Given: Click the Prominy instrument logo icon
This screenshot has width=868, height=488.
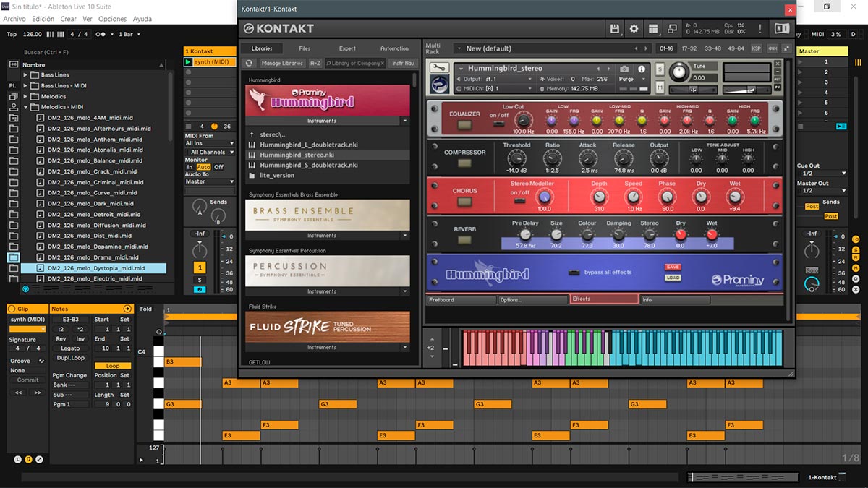Looking at the screenshot, I should tap(438, 85).
